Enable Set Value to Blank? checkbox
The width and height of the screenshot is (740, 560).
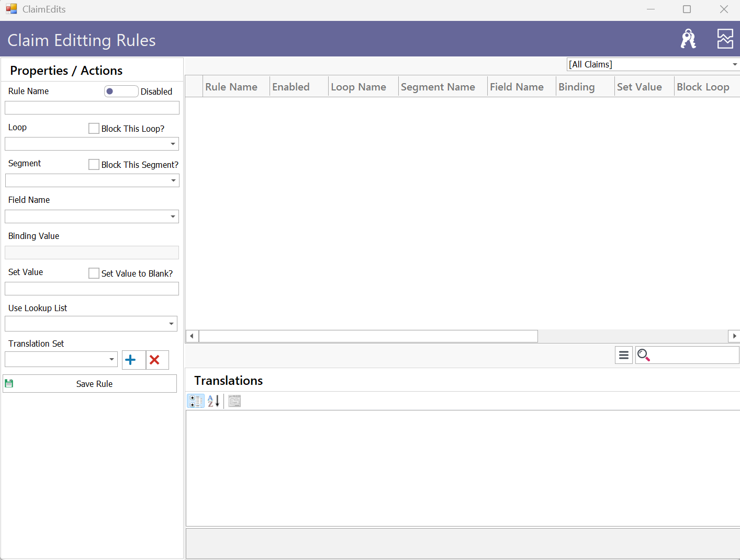tap(94, 273)
